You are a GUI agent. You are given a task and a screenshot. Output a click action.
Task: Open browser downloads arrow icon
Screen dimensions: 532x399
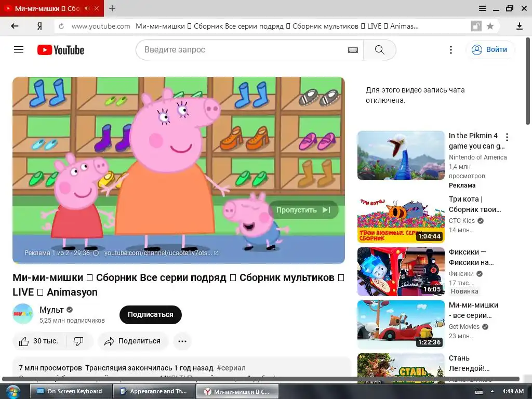pos(520,26)
